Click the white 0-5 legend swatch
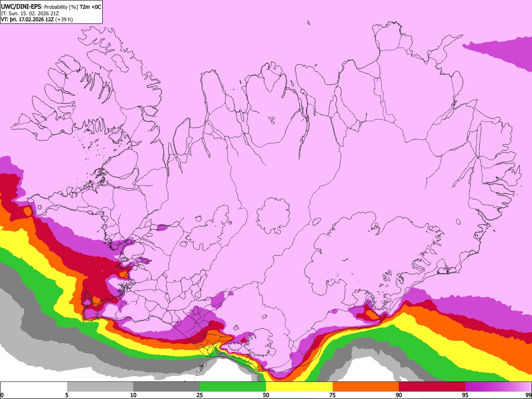The image size is (532, 399). pyautogui.click(x=34, y=387)
